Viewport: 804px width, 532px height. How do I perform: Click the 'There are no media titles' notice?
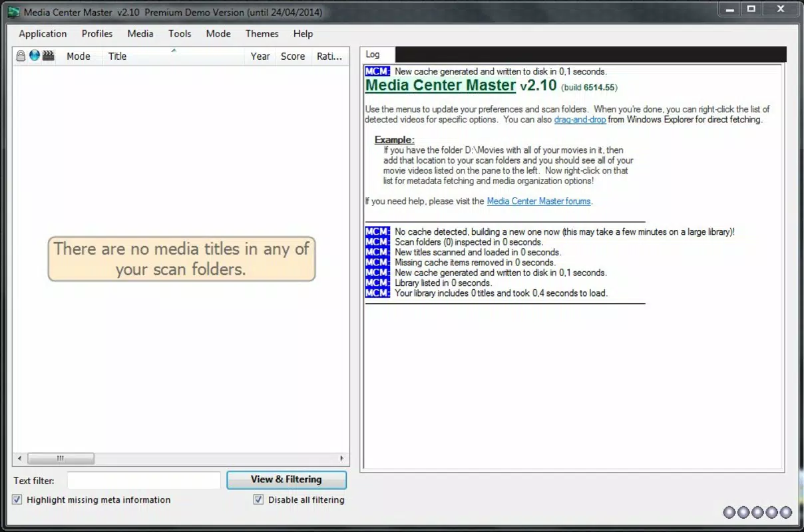pos(182,259)
